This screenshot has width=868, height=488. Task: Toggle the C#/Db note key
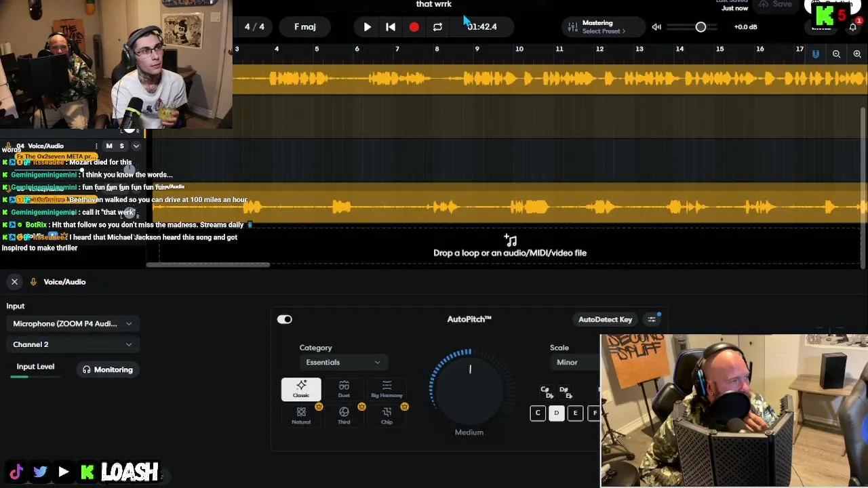click(x=547, y=392)
